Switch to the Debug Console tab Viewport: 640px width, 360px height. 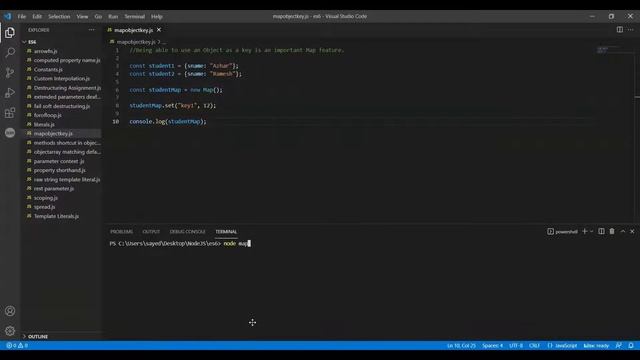point(187,231)
